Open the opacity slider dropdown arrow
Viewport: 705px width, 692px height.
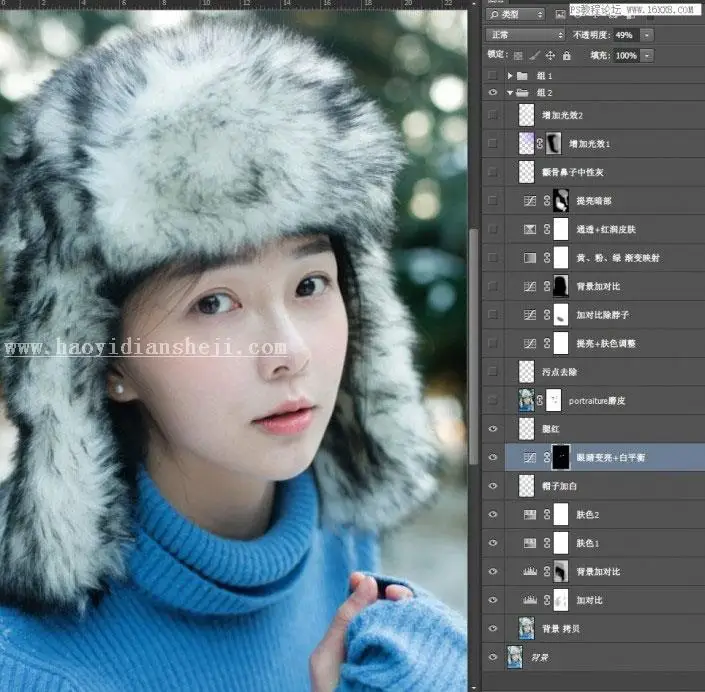point(647,35)
